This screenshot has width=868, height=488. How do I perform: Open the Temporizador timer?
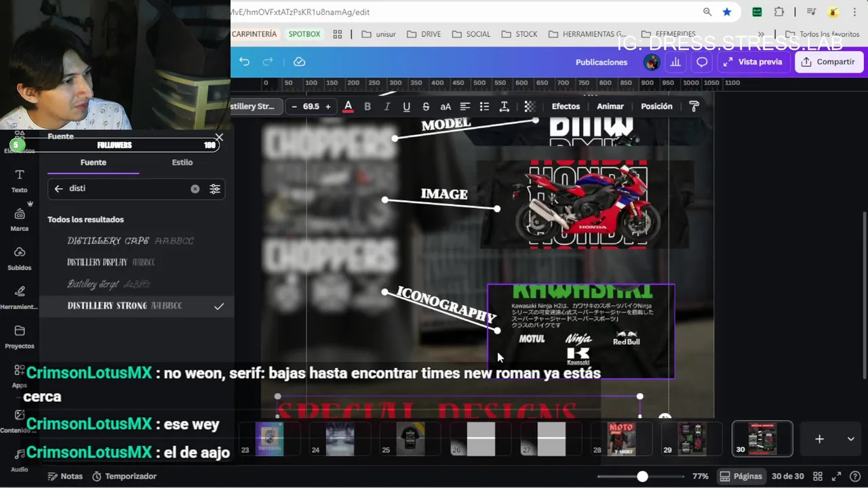coord(124,476)
